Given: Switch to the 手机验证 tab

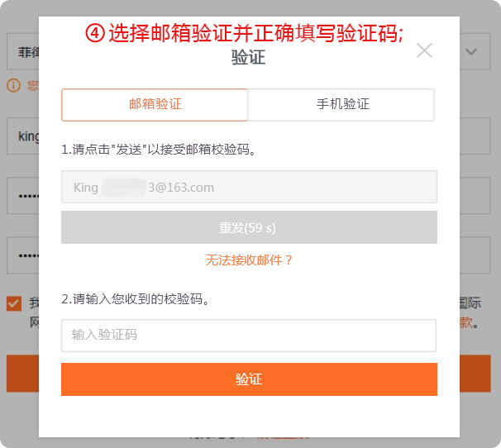Looking at the screenshot, I should coord(341,105).
